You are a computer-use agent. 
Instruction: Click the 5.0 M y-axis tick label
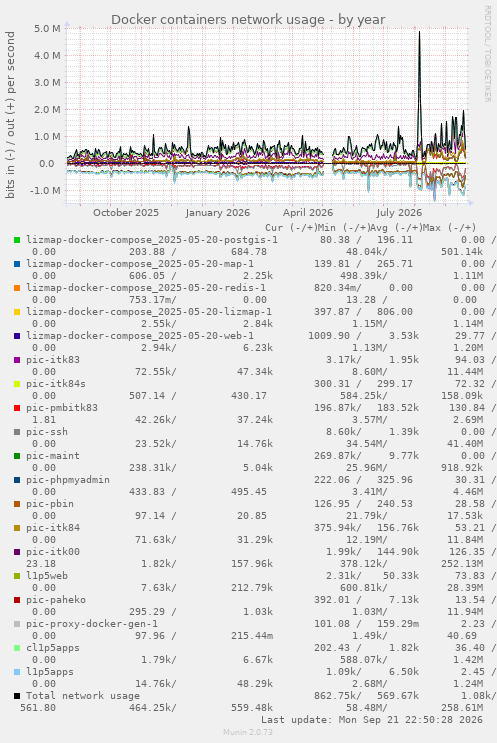[47, 28]
